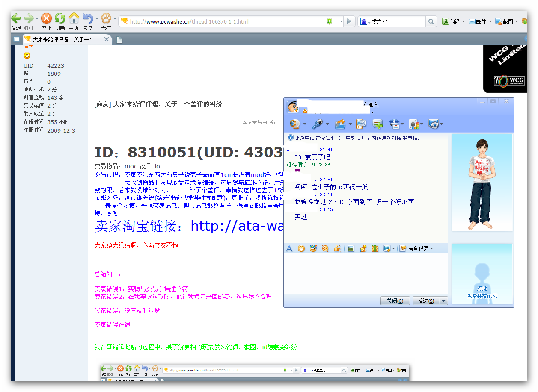Open the 截图 screenshot dropdown menu

pos(517,21)
